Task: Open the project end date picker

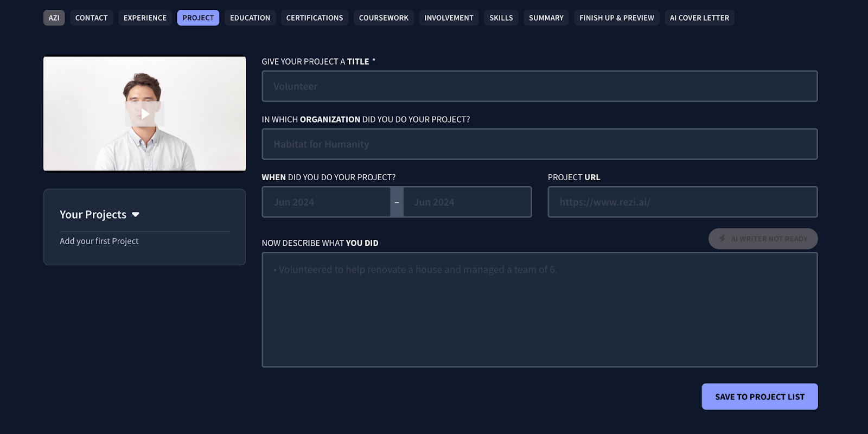Action: 467,202
